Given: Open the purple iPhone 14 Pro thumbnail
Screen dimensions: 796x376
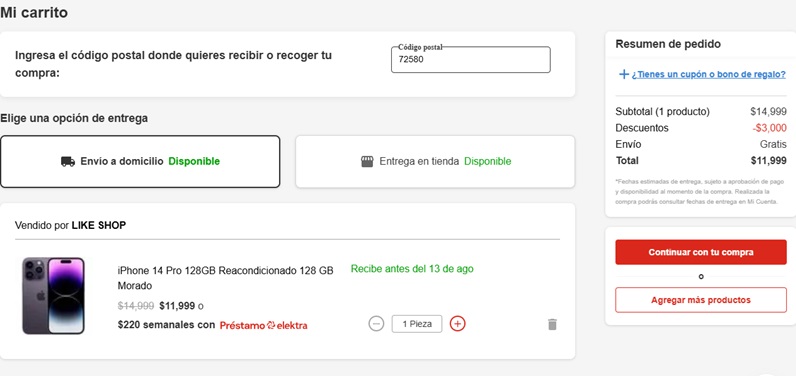Looking at the screenshot, I should click(x=53, y=295).
